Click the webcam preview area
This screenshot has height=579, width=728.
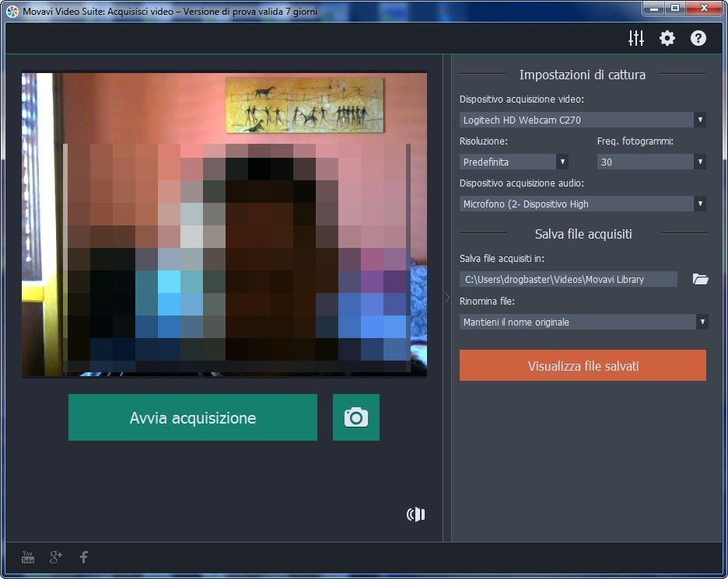pos(224,225)
